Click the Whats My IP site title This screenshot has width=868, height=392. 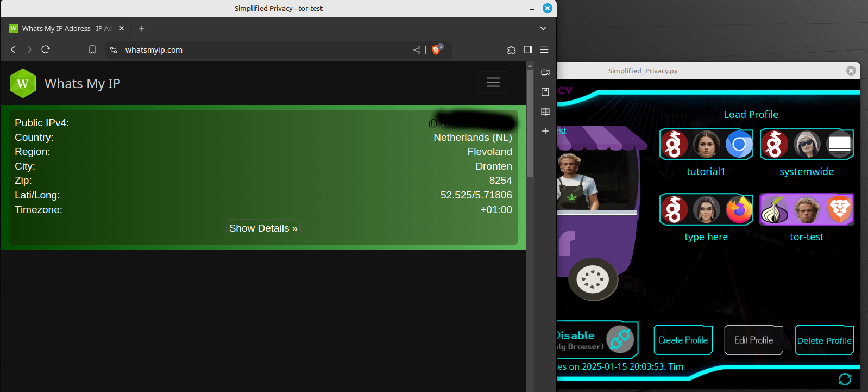[x=83, y=83]
